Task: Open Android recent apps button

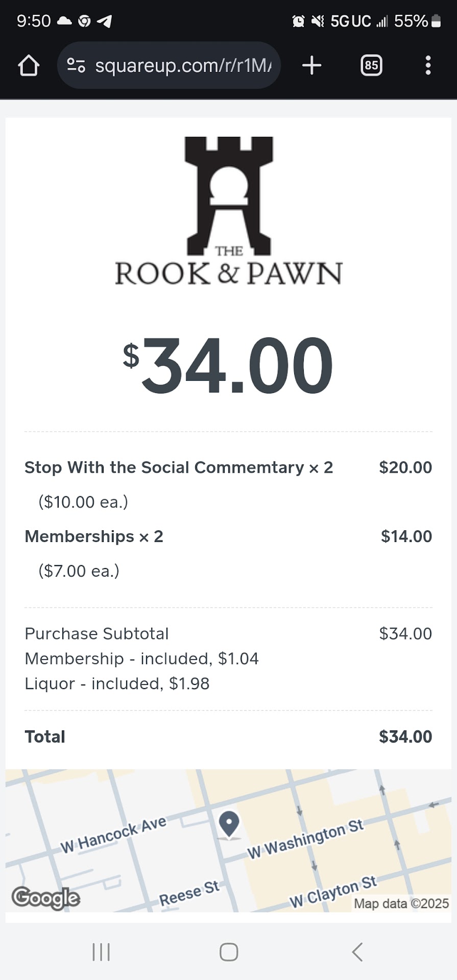Action: pos(101,952)
